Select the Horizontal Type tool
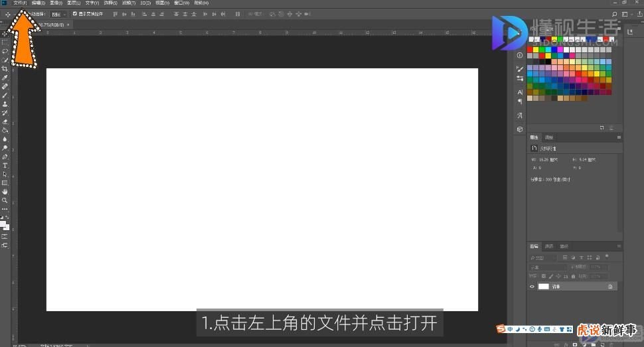The width and height of the screenshot is (644, 347). click(x=5, y=165)
